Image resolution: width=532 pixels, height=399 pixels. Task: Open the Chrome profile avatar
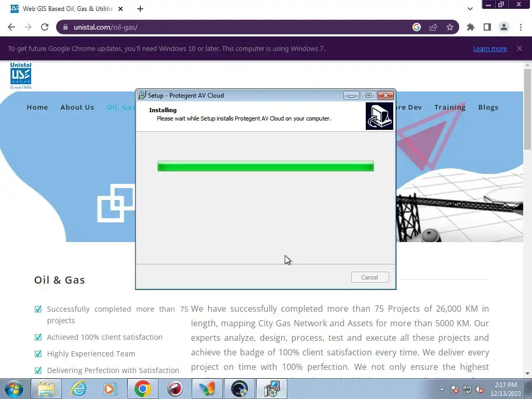[x=504, y=27]
